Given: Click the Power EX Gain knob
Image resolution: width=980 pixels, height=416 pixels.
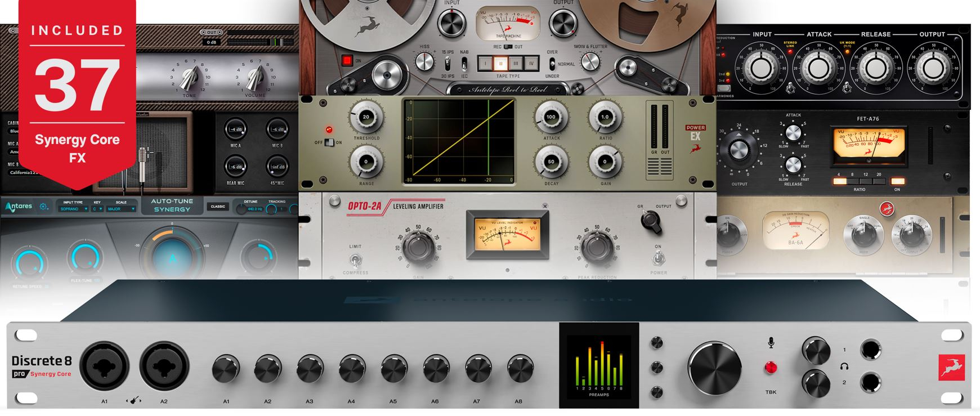Looking at the screenshot, I should tap(605, 162).
